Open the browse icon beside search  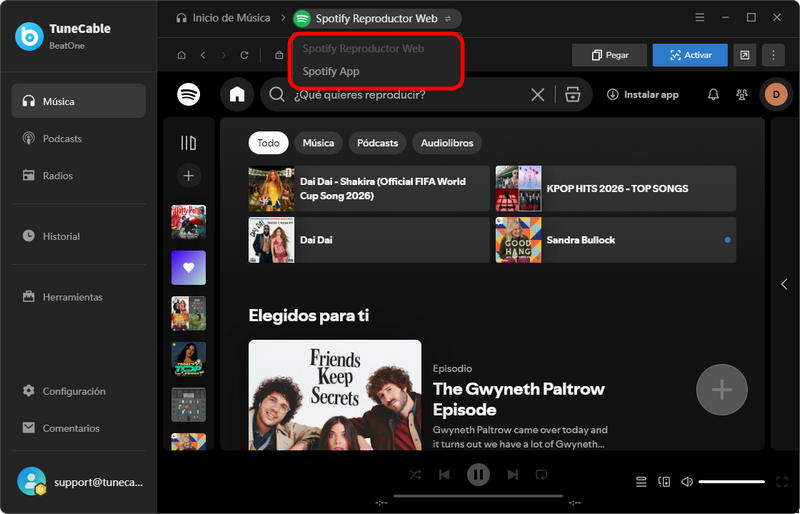[x=573, y=95]
